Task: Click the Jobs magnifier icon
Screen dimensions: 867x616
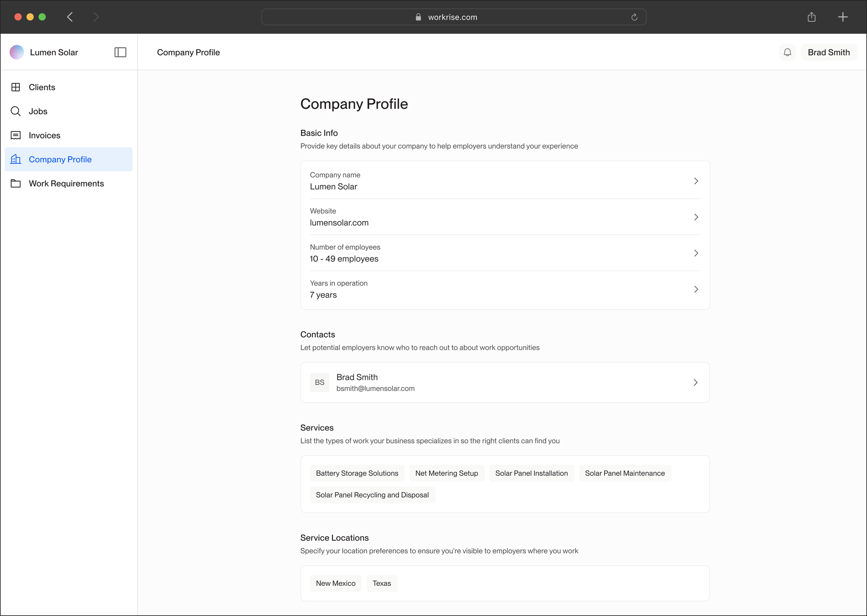Action: [x=16, y=111]
